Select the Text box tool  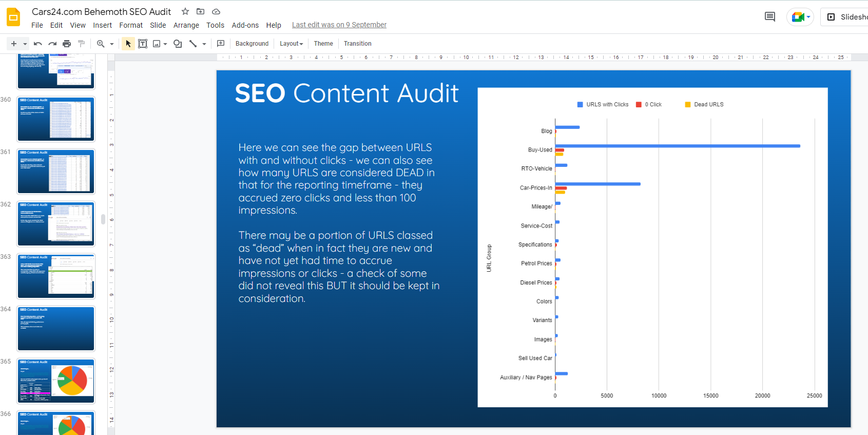[143, 44]
